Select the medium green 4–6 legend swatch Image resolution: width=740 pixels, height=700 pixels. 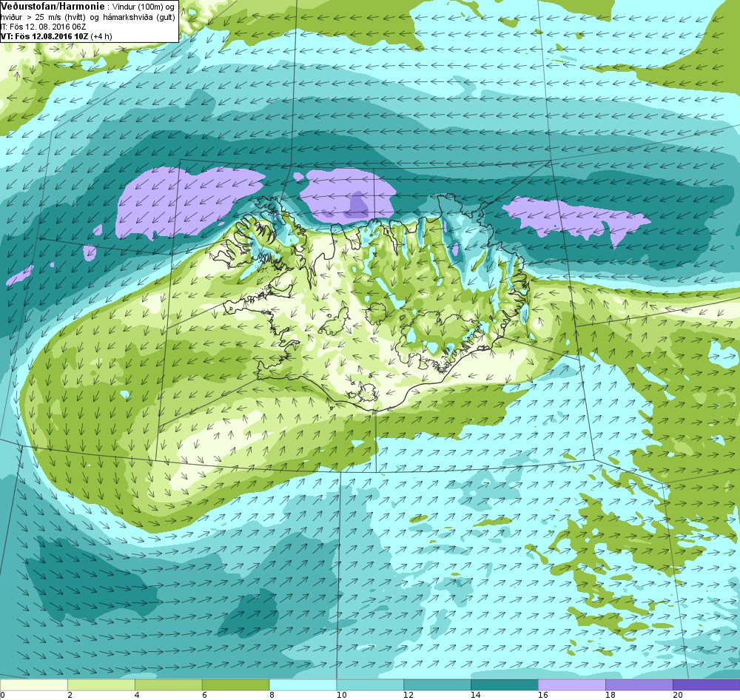[169, 685]
